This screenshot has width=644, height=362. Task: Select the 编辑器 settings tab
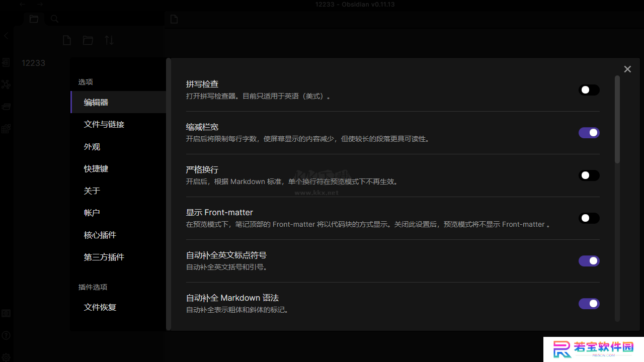[x=118, y=102]
